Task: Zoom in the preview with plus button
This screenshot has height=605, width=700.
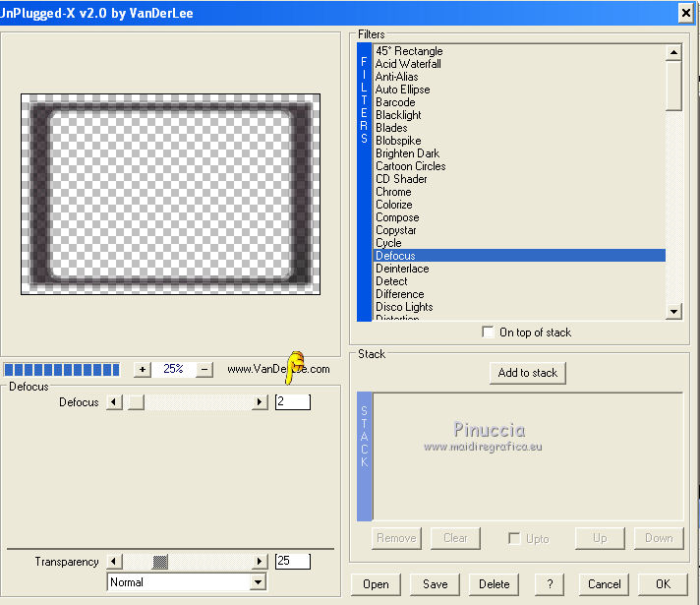Action: [x=143, y=370]
